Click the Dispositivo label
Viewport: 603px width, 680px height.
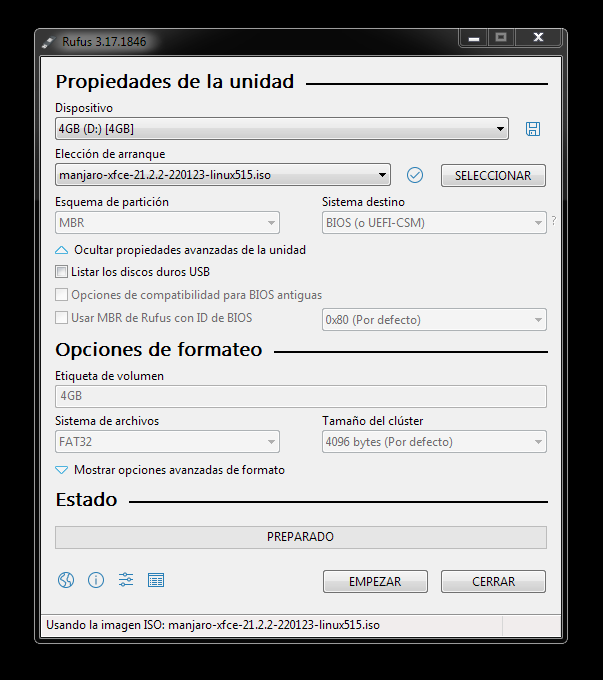[x=84, y=108]
